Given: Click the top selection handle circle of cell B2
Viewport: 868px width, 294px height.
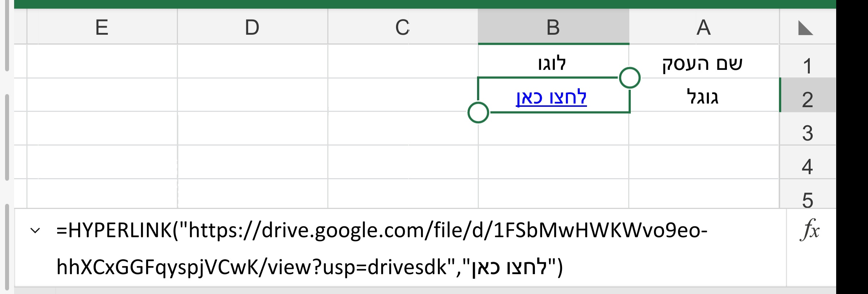Looking at the screenshot, I should [629, 77].
